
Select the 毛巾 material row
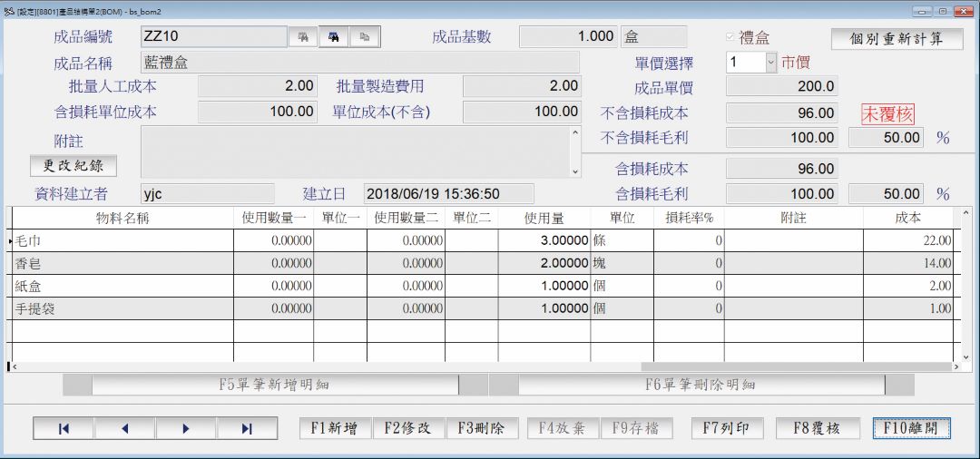(x=483, y=240)
